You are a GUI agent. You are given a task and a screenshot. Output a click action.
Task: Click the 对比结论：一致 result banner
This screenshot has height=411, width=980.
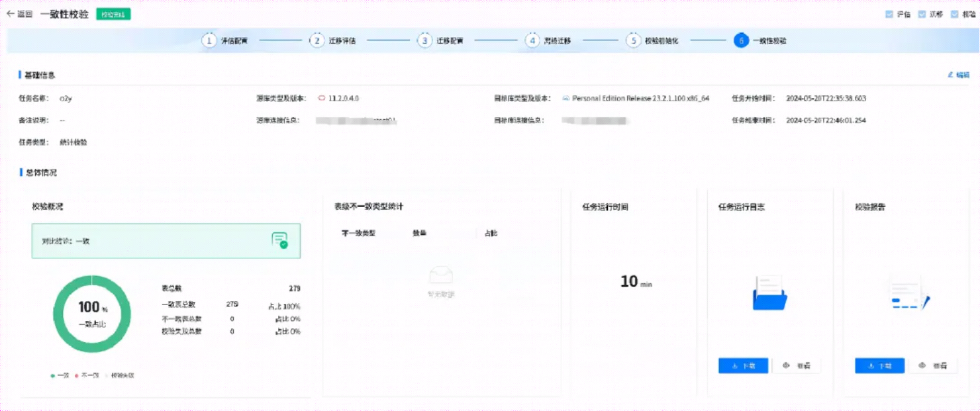(x=166, y=241)
